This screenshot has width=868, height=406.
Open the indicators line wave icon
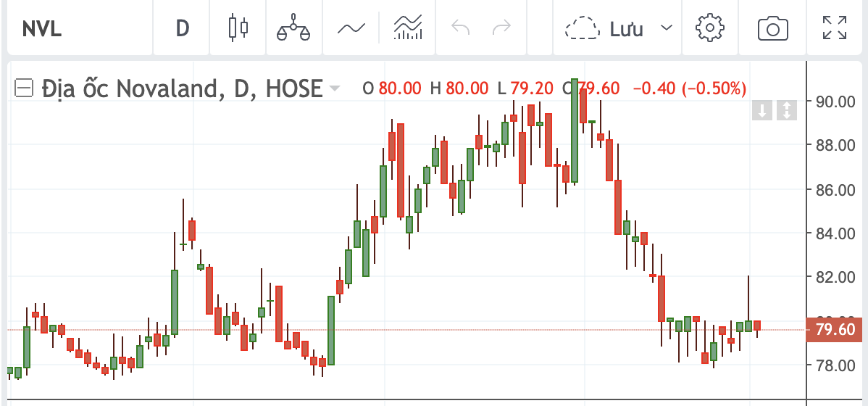[351, 27]
